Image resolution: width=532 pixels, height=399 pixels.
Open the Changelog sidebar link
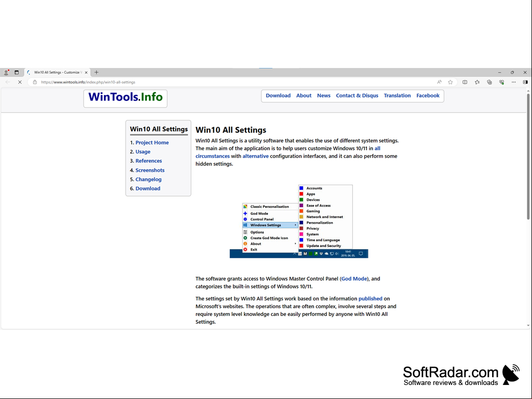pos(148,180)
